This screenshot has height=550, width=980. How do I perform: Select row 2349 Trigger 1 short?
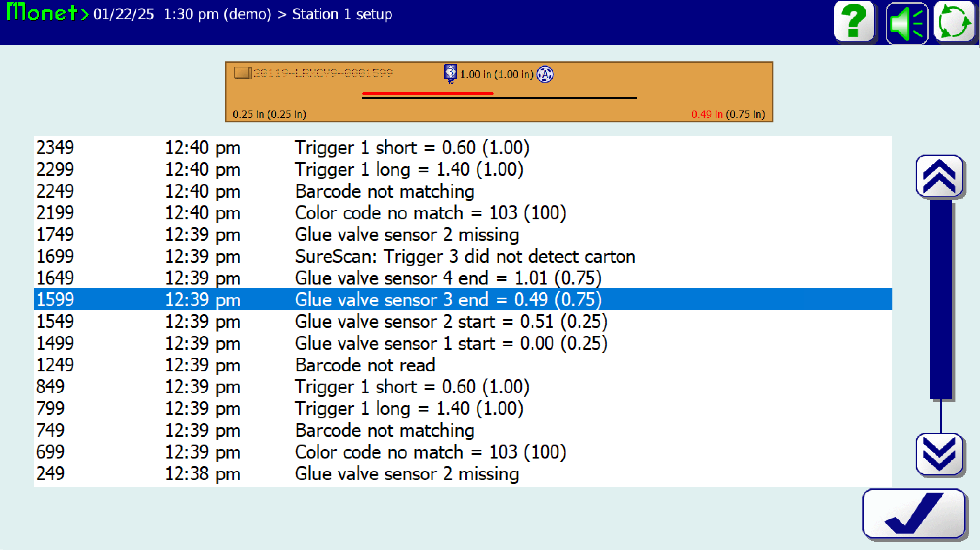pos(463,147)
